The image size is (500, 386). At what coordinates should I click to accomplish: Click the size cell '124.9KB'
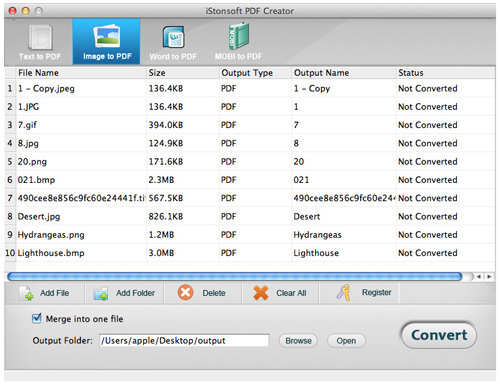click(x=166, y=143)
